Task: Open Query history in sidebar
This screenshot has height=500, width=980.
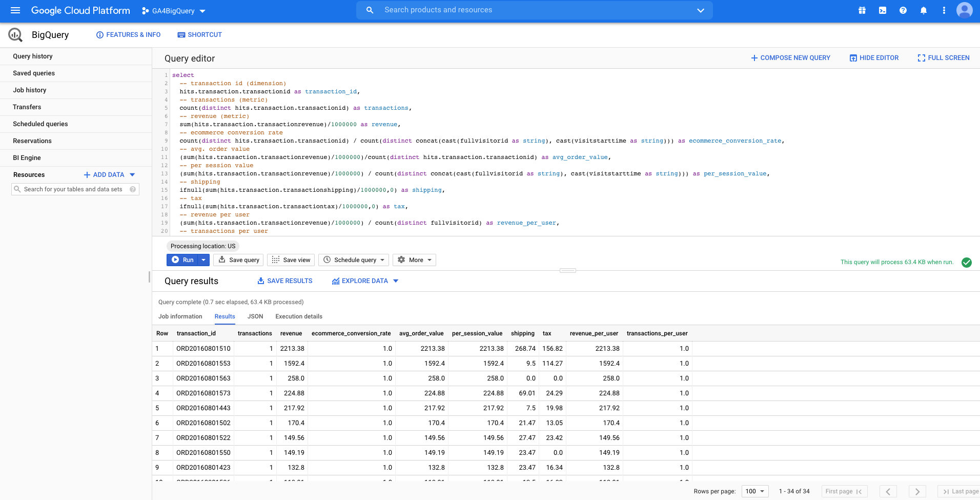Action: pos(76,56)
